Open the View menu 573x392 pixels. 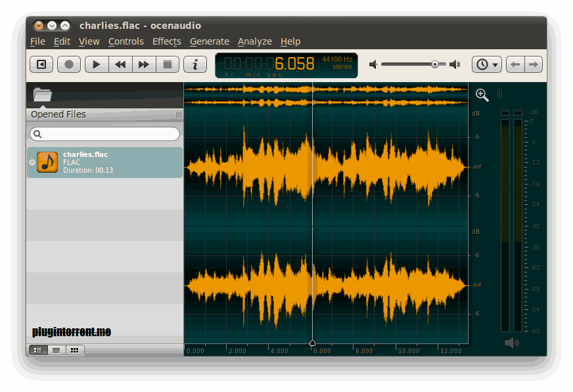click(89, 41)
